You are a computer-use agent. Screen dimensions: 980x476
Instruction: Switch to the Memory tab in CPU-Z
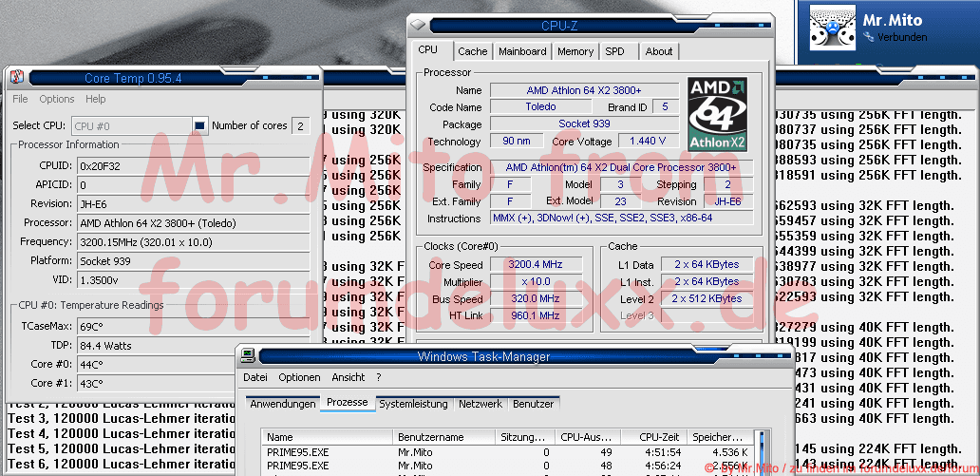[x=575, y=51]
